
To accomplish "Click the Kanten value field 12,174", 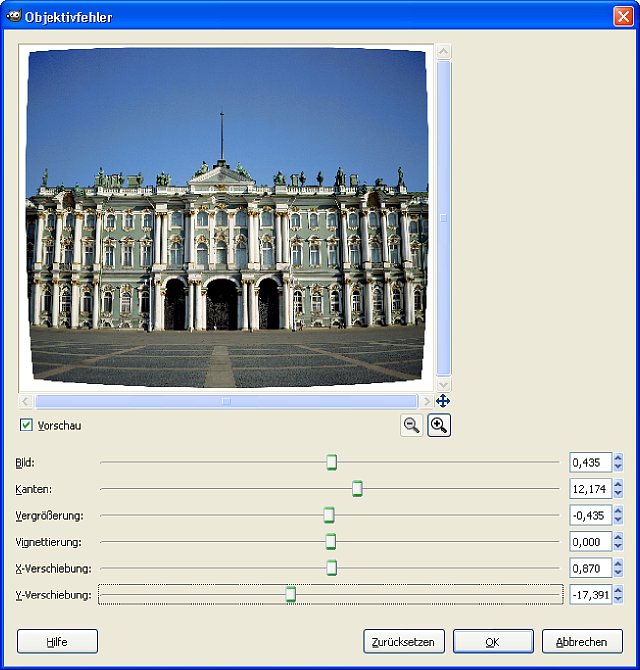I will (590, 489).
